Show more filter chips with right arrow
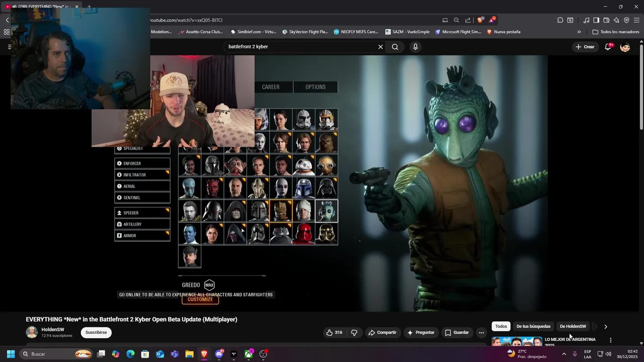Image resolution: width=644 pixels, height=362 pixels. point(605,326)
